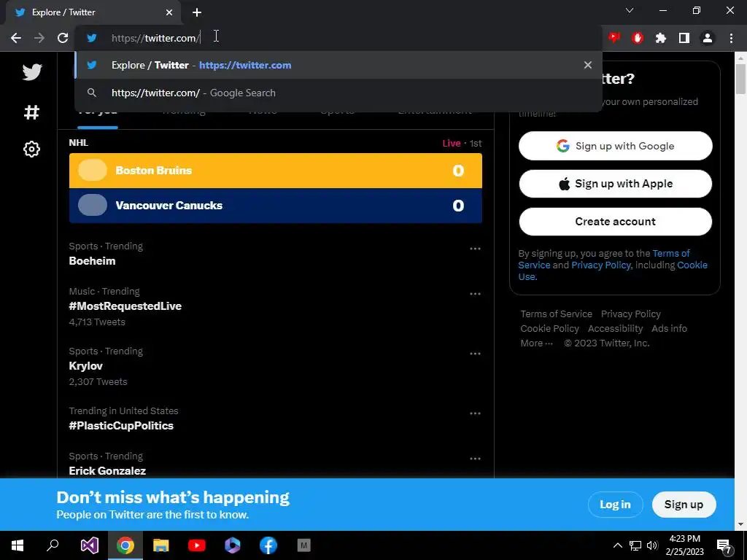Open the Chrome three-dot menu
The width and height of the screenshot is (747, 560).
(x=731, y=38)
